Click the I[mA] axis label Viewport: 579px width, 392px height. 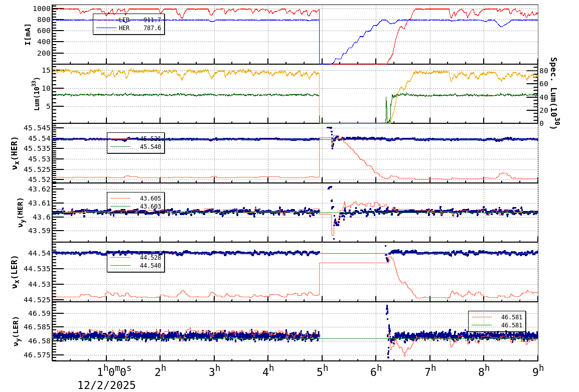coord(28,34)
